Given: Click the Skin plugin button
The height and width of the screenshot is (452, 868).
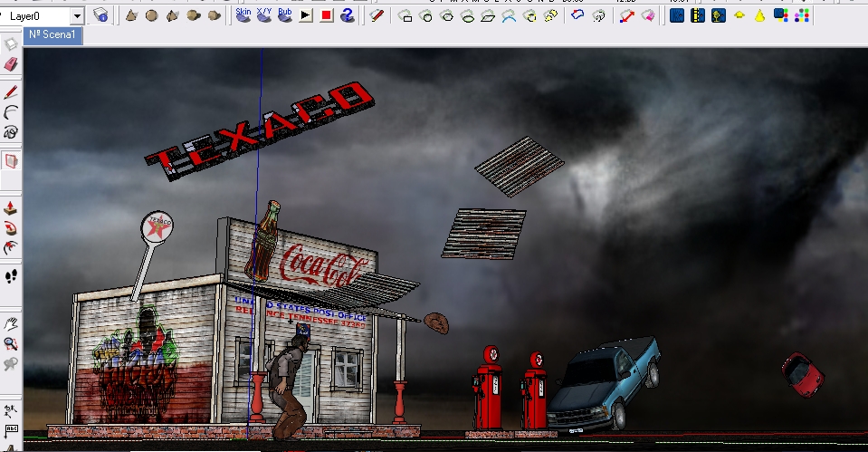Looking at the screenshot, I should [x=243, y=14].
